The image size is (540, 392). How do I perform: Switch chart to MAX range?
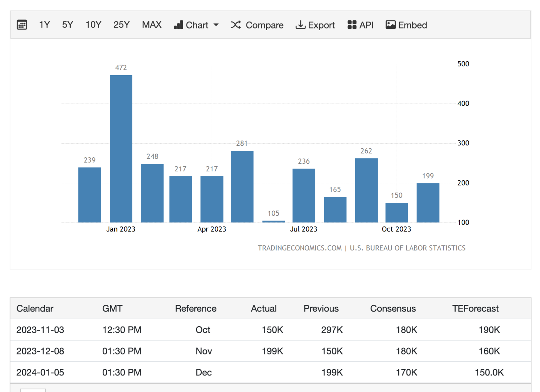[152, 25]
